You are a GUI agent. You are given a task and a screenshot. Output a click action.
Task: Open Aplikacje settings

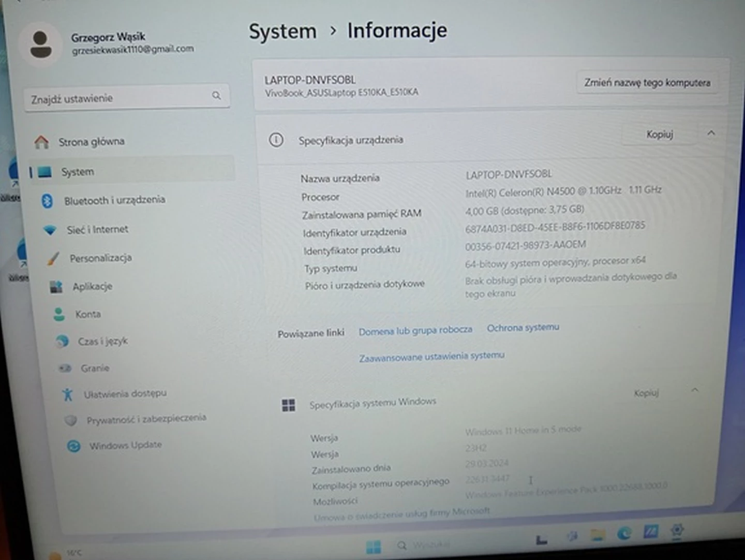92,286
